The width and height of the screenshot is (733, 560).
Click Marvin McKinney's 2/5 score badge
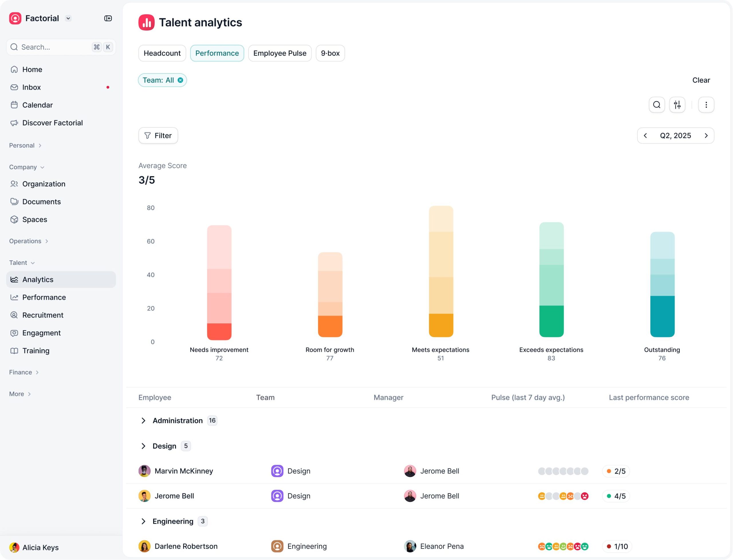coord(616,471)
